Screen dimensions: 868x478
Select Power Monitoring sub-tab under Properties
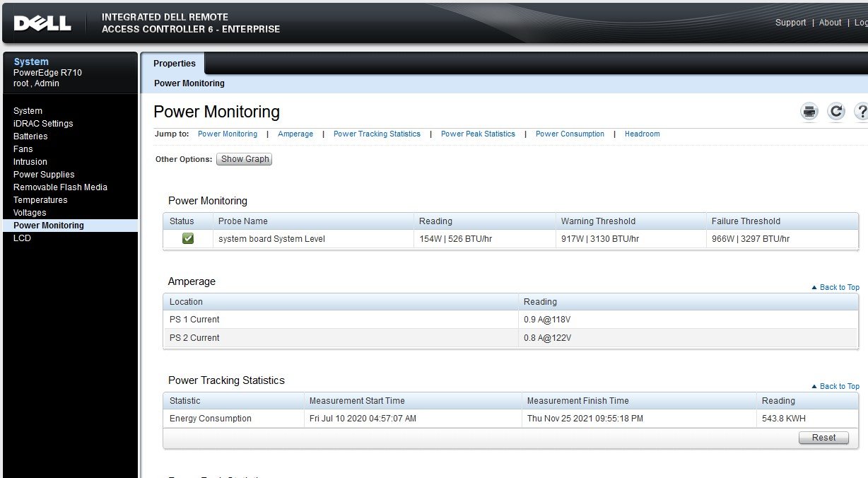click(x=189, y=83)
